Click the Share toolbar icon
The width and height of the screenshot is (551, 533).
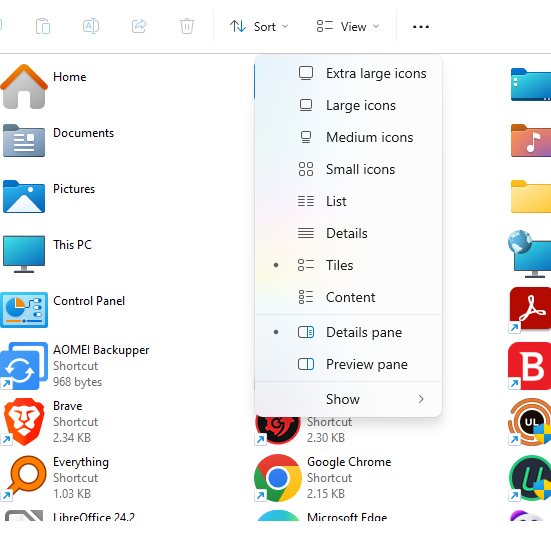point(139,26)
